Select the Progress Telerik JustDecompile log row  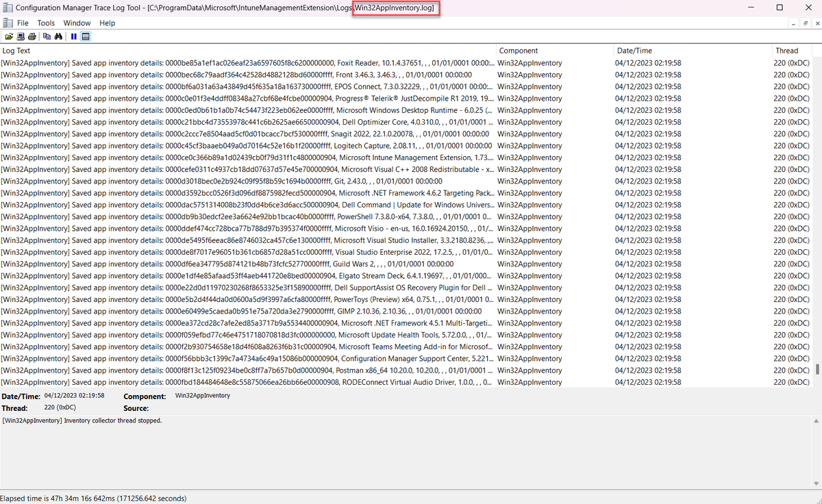(407, 98)
